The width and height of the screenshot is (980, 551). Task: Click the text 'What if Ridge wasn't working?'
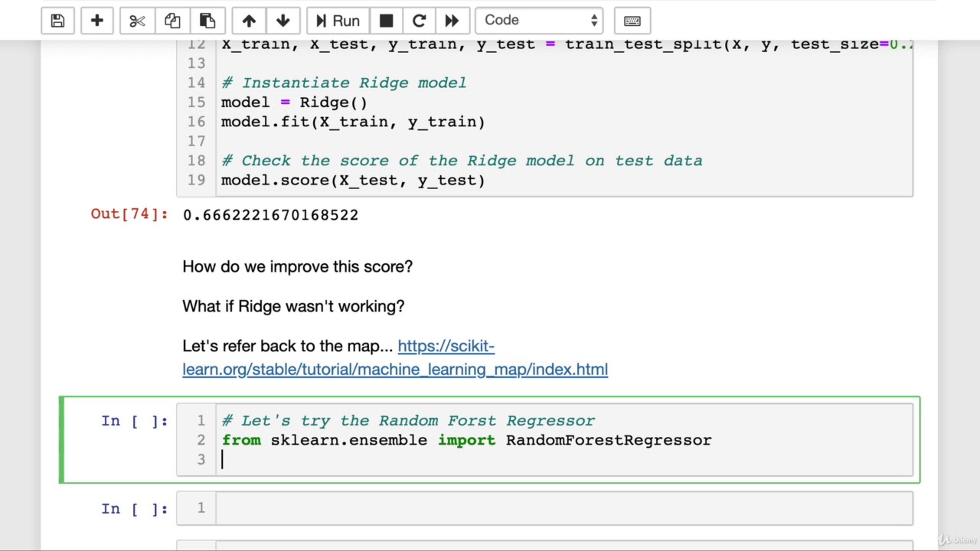tap(293, 306)
